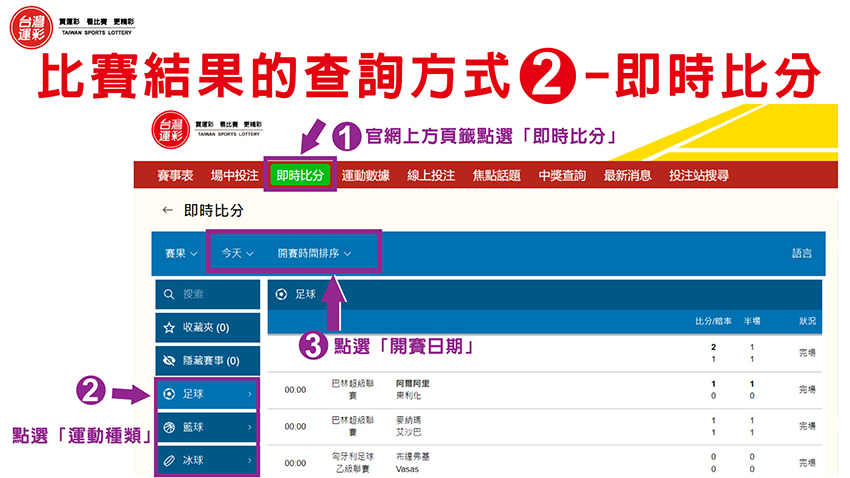Toggle the 隱藏賽事 hidden events eye icon
This screenshot has width=850, height=478.
click(x=169, y=361)
